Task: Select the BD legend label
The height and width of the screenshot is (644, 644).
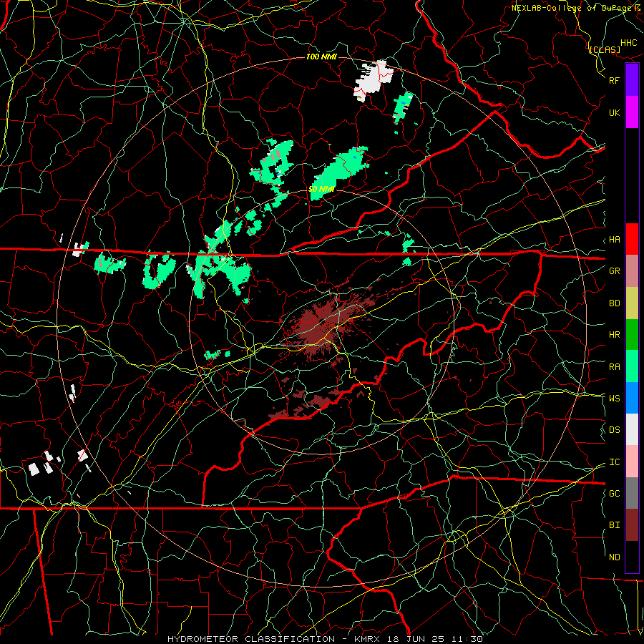Action: 614,303
